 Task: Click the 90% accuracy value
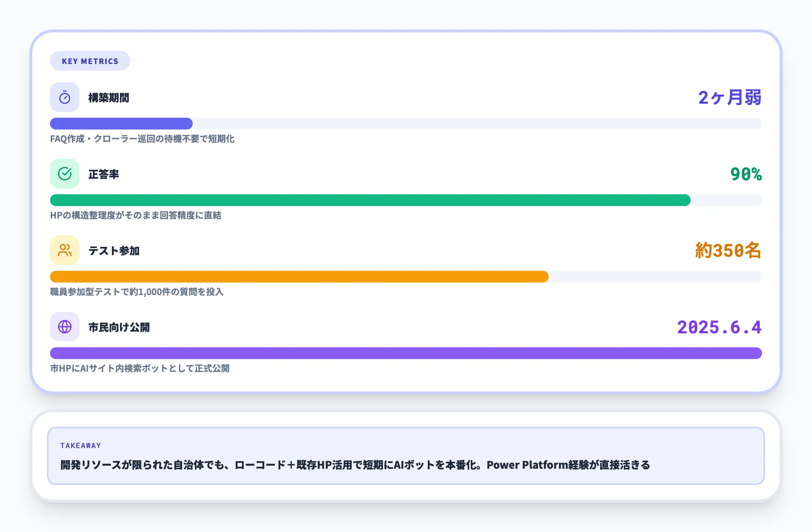coord(746,174)
